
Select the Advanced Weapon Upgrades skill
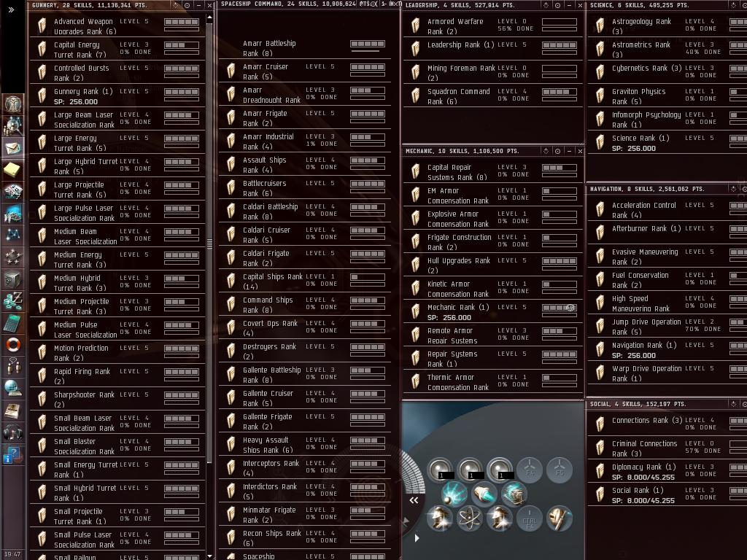click(117, 26)
